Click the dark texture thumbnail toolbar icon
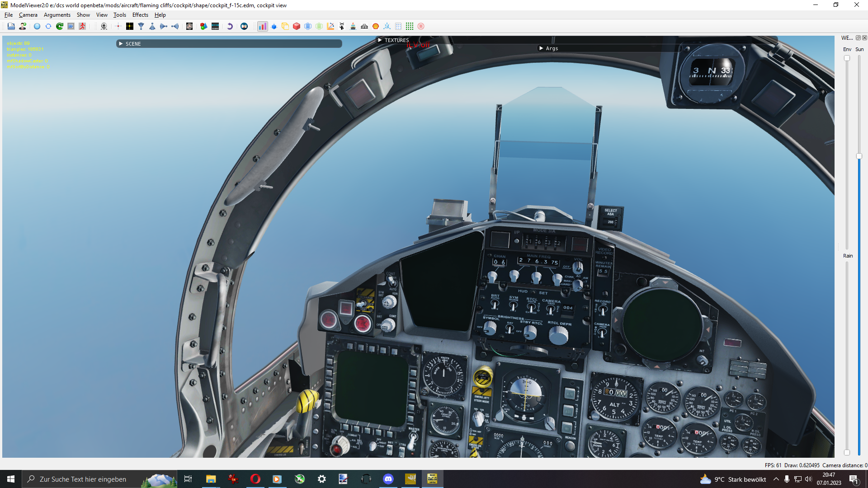The image size is (868, 488). coord(189,26)
